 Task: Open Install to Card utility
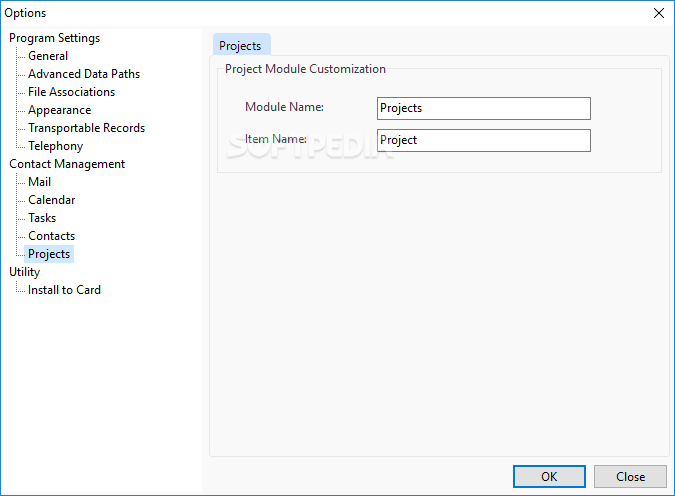pos(65,290)
